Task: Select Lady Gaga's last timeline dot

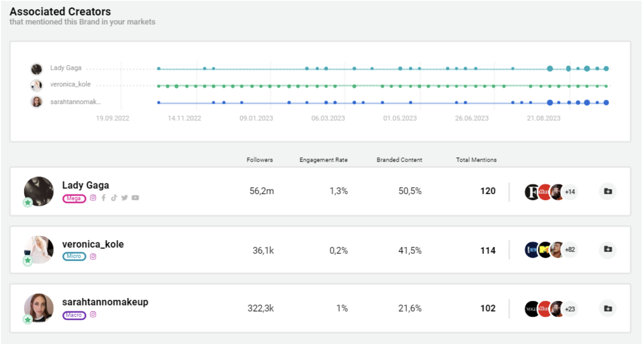Action: point(606,69)
